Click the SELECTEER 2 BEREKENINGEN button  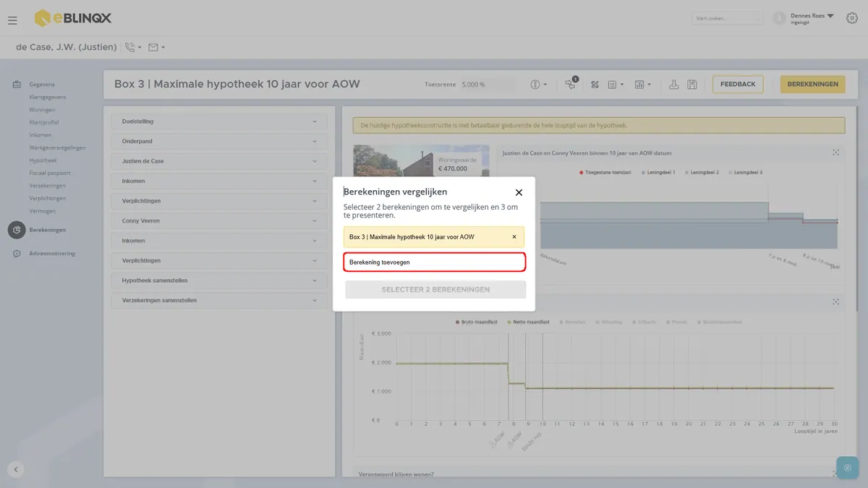coord(435,289)
